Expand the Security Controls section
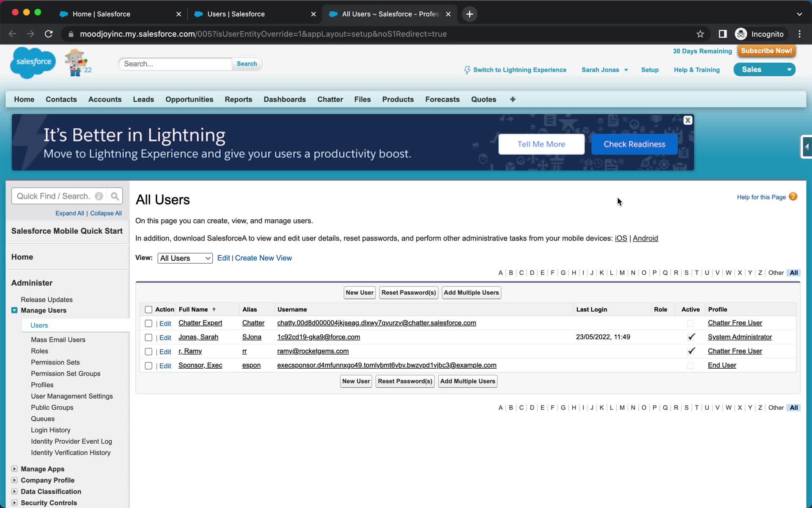Image resolution: width=812 pixels, height=508 pixels. [14, 502]
